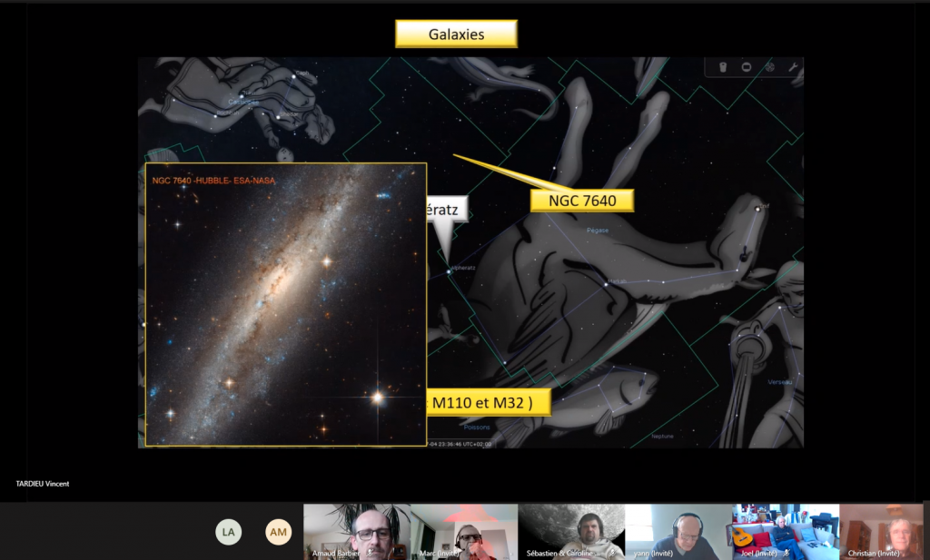Click the Poissons constellation label
This screenshot has width=930, height=560.
tap(477, 427)
